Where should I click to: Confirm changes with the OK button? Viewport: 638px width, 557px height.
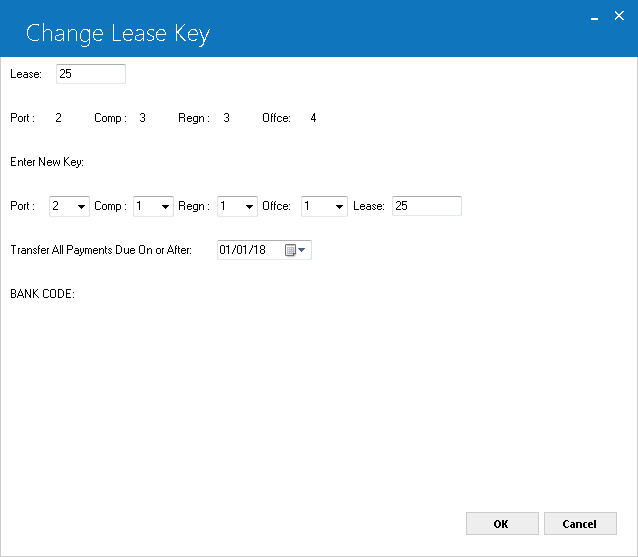tap(502, 524)
